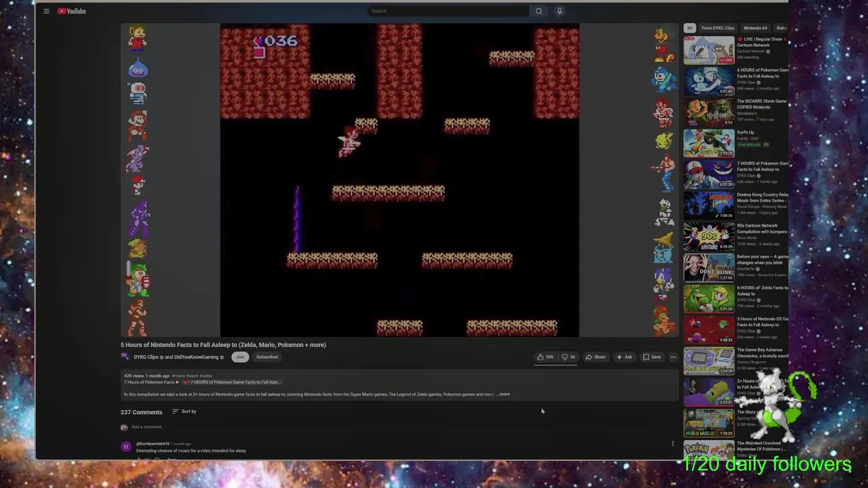The width and height of the screenshot is (868, 488).
Task: Open 6 HOURS of Pokemon Game Facts thumbnail
Action: click(709, 81)
